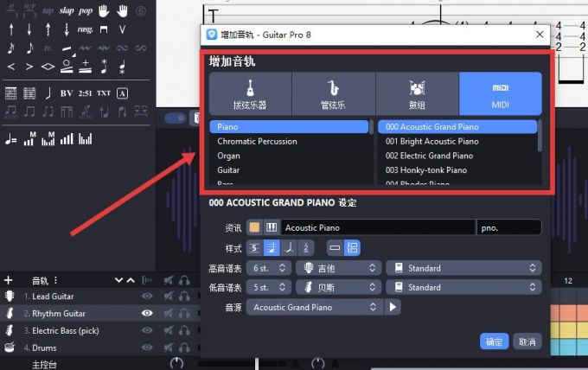588x370 pixels.
Task: Click the upstroke arrow icon
Action: pyautogui.click(x=11, y=29)
